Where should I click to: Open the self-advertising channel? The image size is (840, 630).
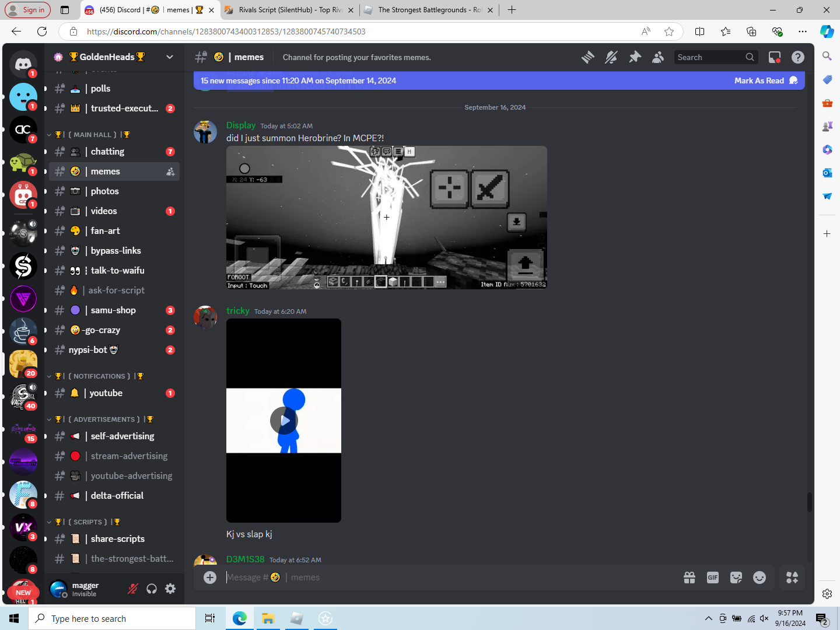(114, 436)
